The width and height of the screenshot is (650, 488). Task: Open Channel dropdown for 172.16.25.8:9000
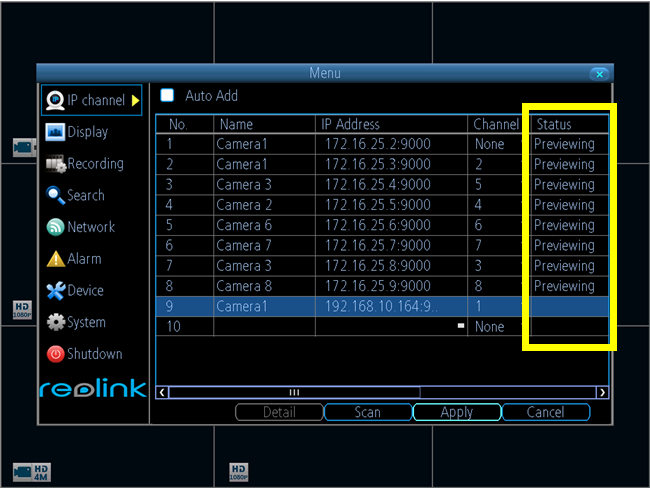click(499, 266)
